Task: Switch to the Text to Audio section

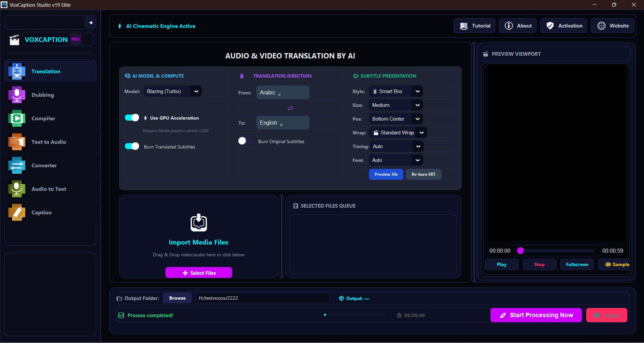Action: pyautogui.click(x=50, y=142)
